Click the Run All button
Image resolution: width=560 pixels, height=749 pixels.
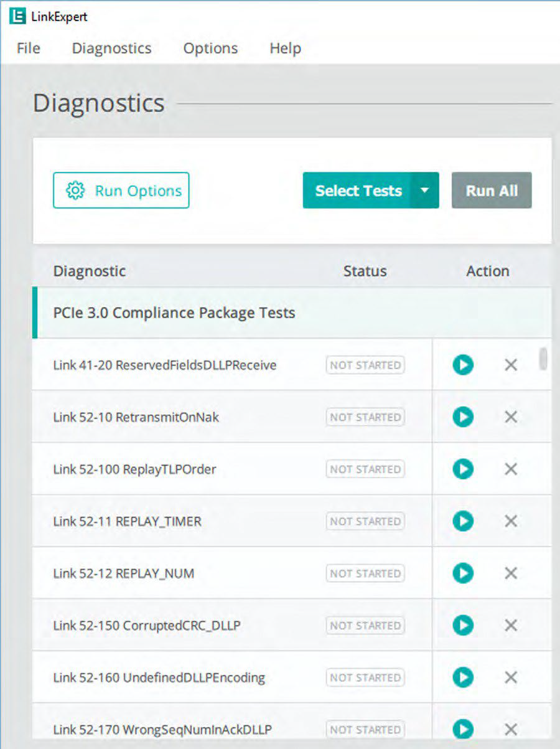click(492, 191)
